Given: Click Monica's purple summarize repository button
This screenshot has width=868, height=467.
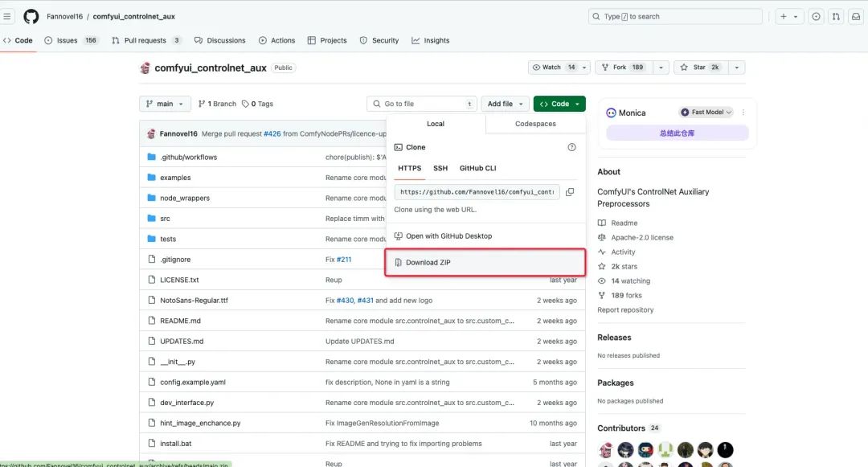Looking at the screenshot, I should 677,133.
